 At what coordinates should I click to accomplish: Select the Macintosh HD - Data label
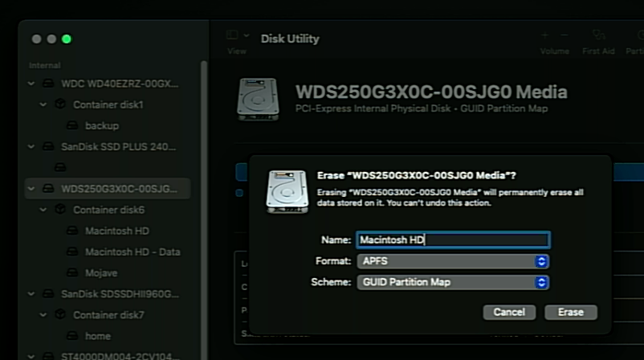132,252
